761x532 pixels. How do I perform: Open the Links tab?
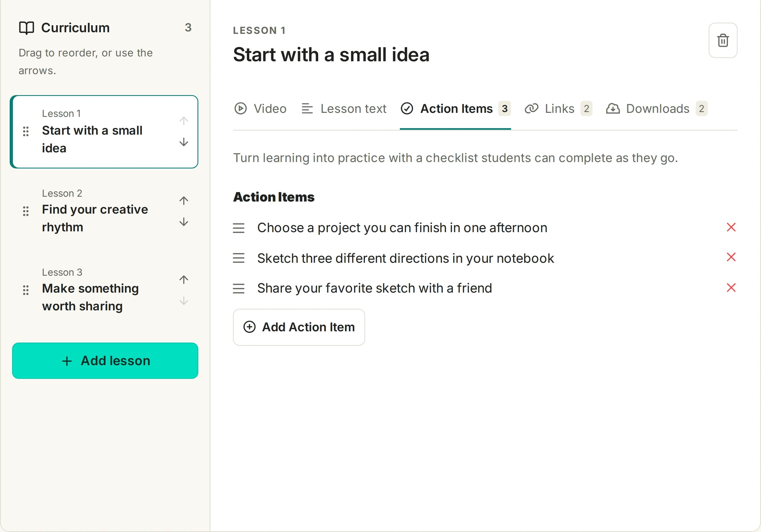point(558,109)
